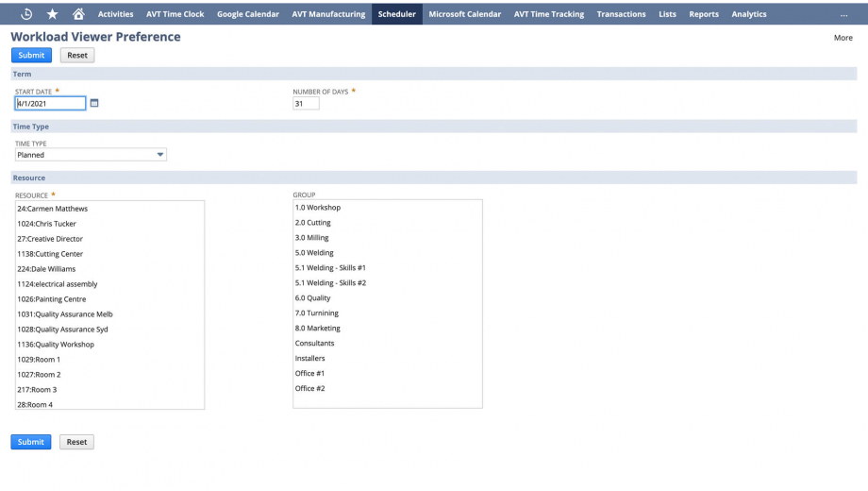Click the More link
Image resolution: width=868 pixels, height=491 pixels.
(x=843, y=38)
